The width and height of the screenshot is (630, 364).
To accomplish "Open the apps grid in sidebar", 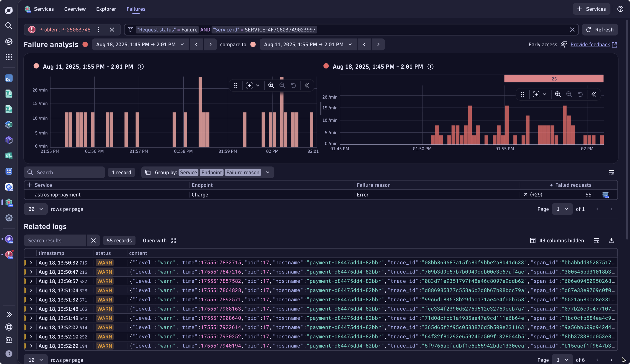I will point(9,57).
